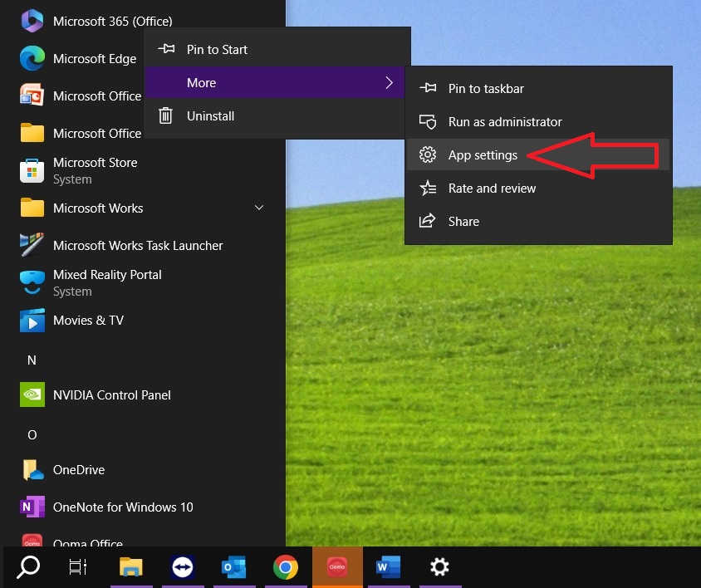
Task: Open Word from taskbar
Action: click(389, 567)
